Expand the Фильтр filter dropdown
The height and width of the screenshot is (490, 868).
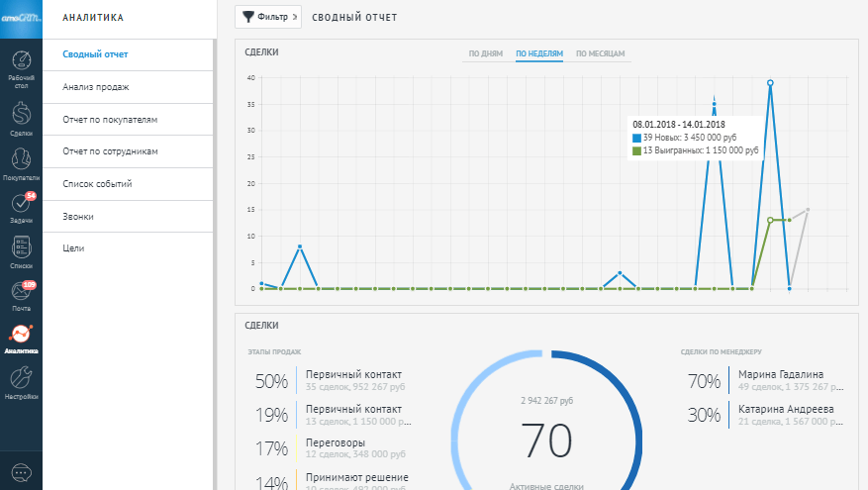coord(267,17)
